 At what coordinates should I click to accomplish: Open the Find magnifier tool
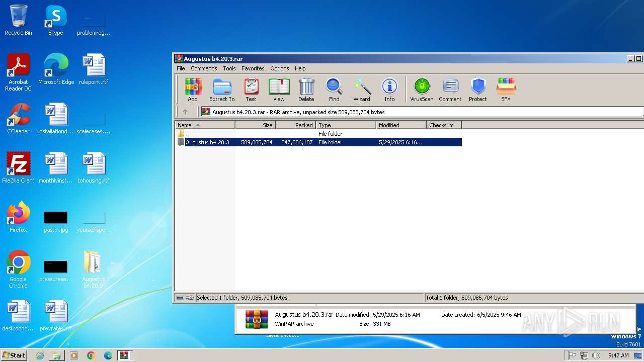334,90
